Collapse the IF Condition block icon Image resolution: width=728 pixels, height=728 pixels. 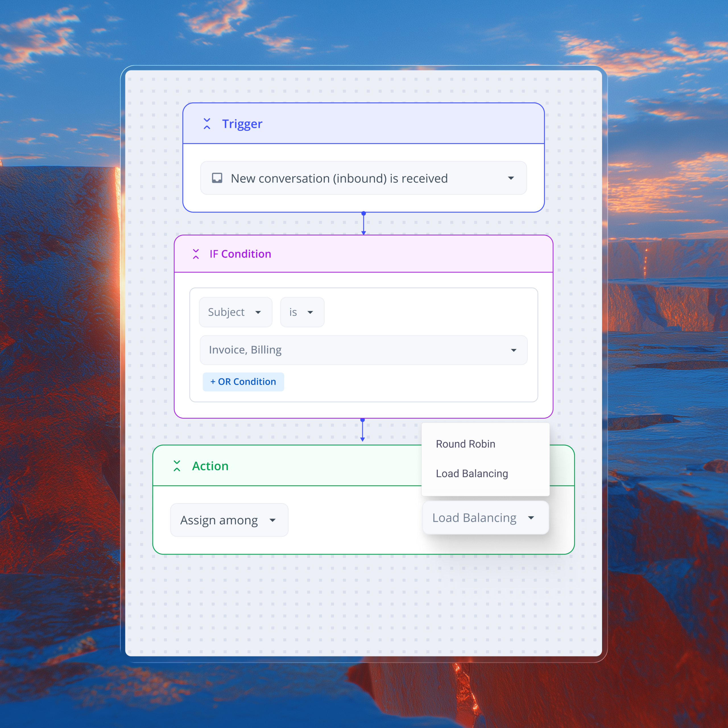(196, 254)
